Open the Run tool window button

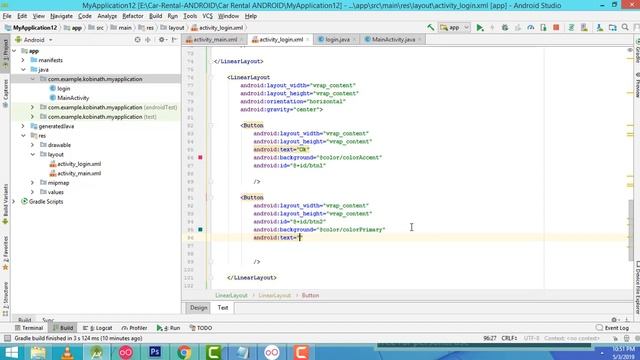click(x=169, y=328)
